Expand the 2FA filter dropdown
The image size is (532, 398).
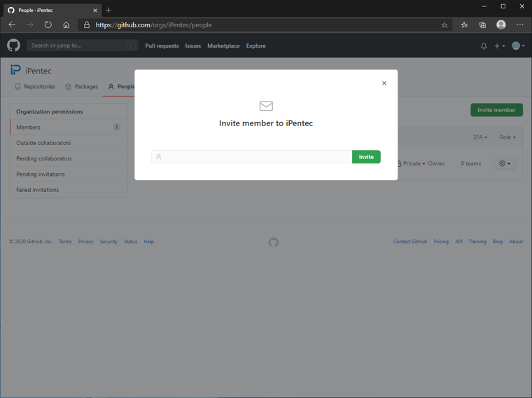click(480, 137)
